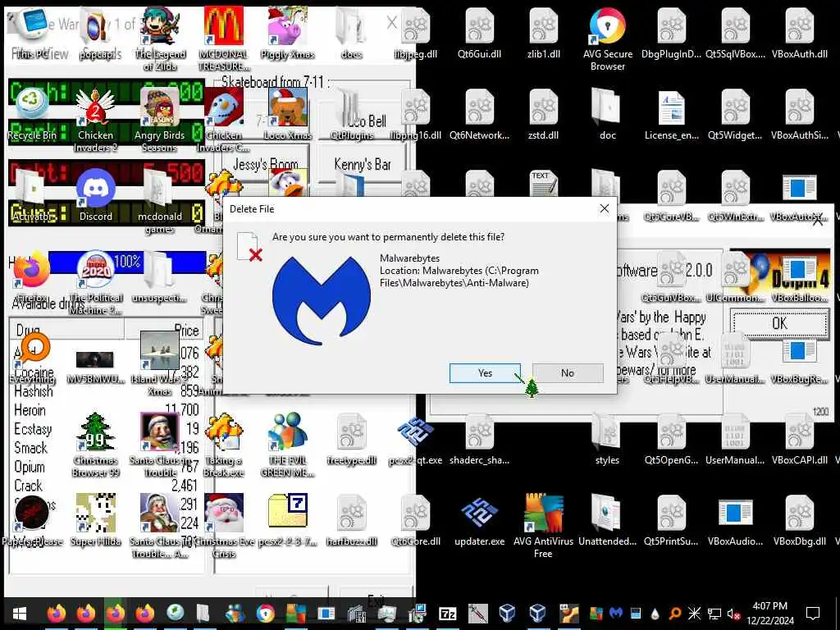
Task: Select the zlib1.dll file icon
Action: coord(544,33)
